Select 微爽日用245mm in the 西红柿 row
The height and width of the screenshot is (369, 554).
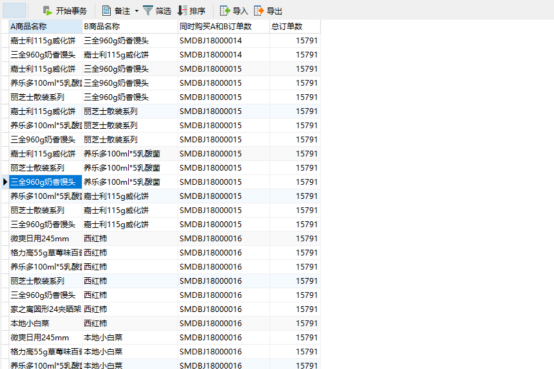(x=46, y=239)
